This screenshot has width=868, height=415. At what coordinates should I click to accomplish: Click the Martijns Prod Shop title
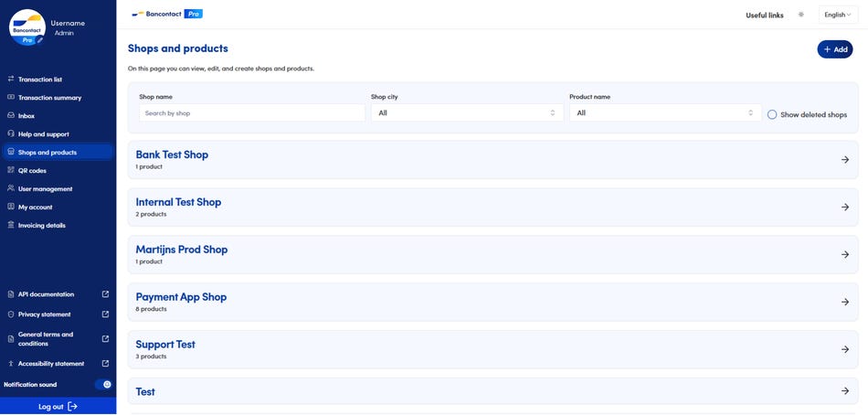click(x=182, y=250)
